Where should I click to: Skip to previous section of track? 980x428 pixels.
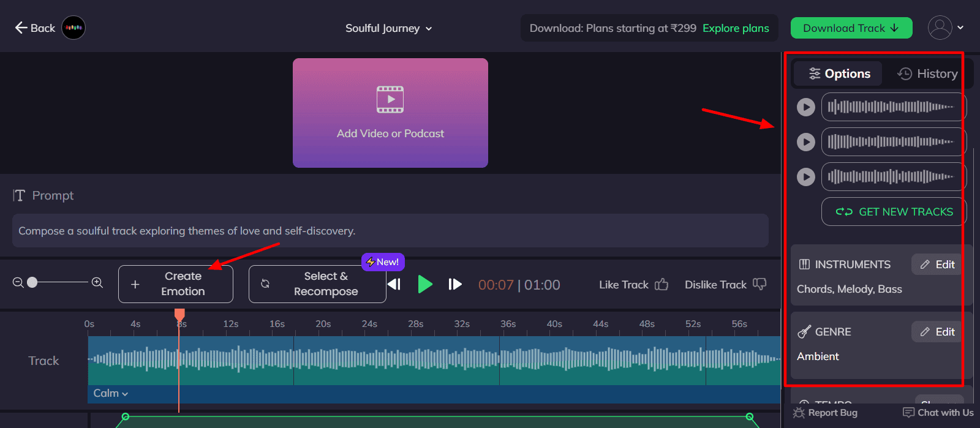pyautogui.click(x=394, y=284)
